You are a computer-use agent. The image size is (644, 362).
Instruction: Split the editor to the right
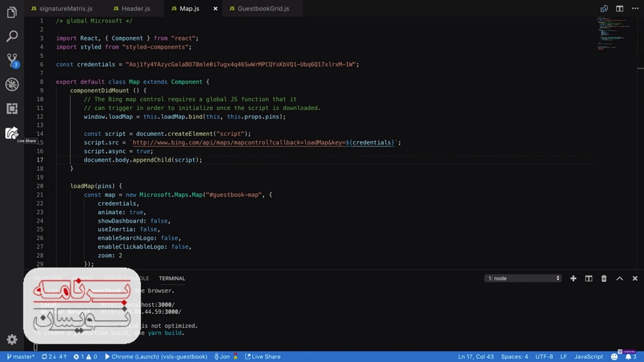pos(619,9)
